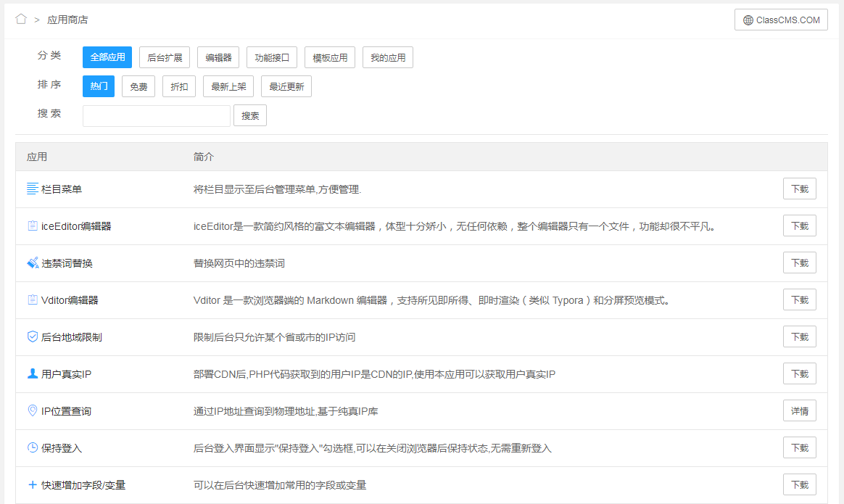
Task: Download the iceEditor编辑器 app
Action: pyautogui.click(x=799, y=226)
